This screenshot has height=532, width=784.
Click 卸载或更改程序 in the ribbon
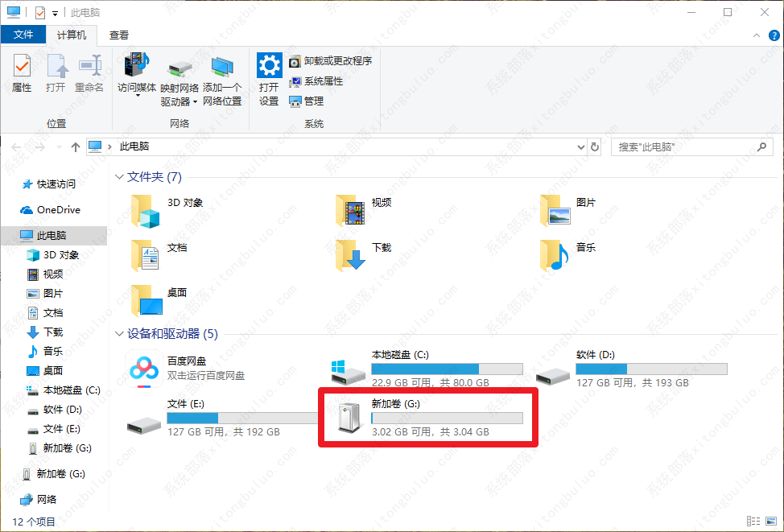click(331, 60)
